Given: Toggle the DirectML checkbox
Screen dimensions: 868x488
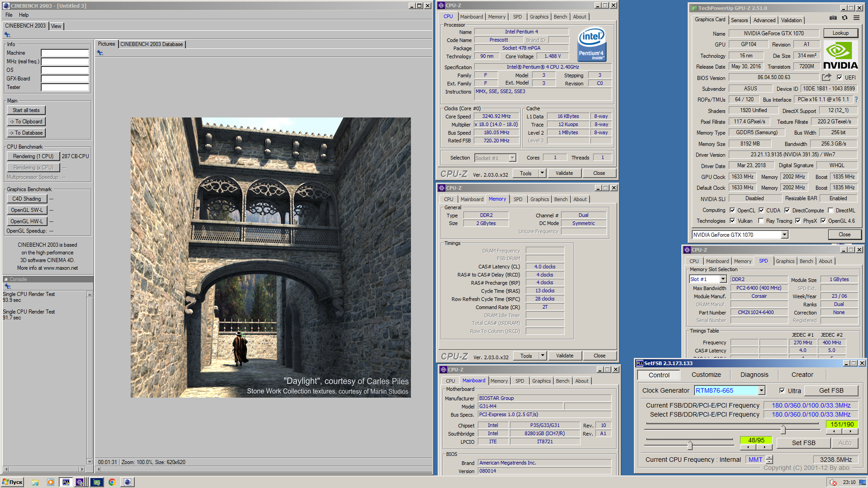Looking at the screenshot, I should tap(830, 210).
